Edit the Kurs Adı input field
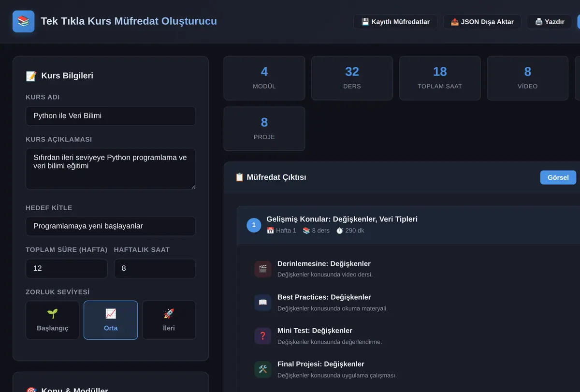The image size is (580, 392). (x=111, y=116)
